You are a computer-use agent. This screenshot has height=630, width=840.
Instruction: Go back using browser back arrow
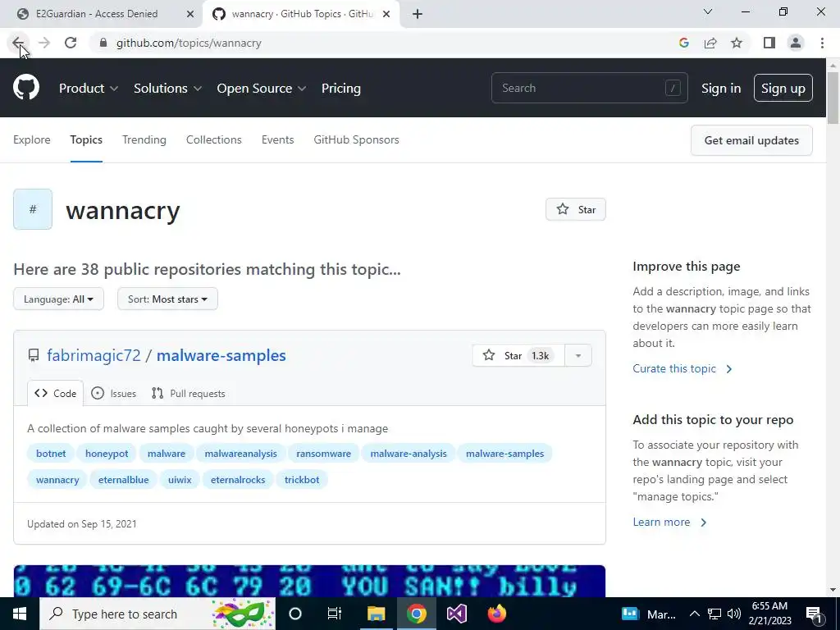[18, 43]
